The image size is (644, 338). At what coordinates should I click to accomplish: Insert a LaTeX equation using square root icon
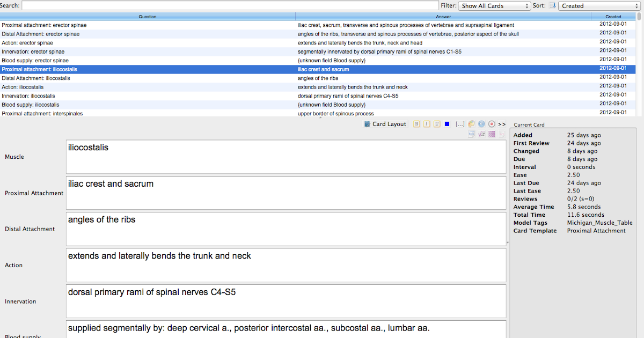481,134
